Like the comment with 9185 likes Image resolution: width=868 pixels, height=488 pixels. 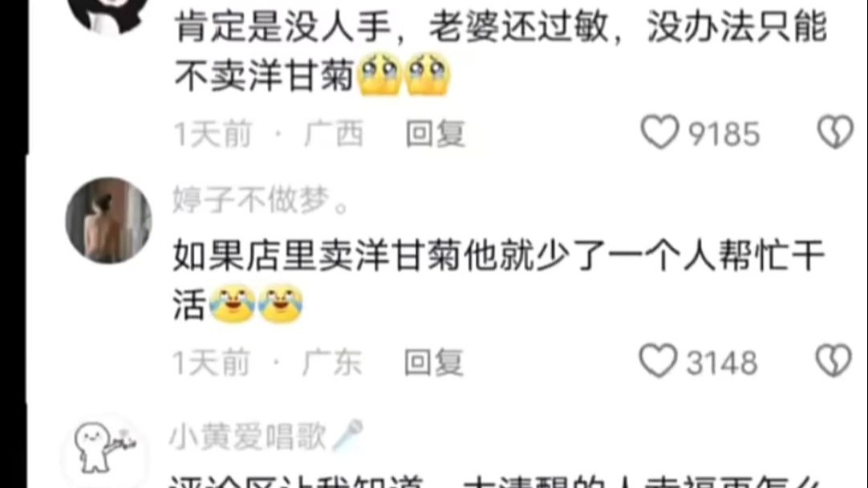pos(659,132)
